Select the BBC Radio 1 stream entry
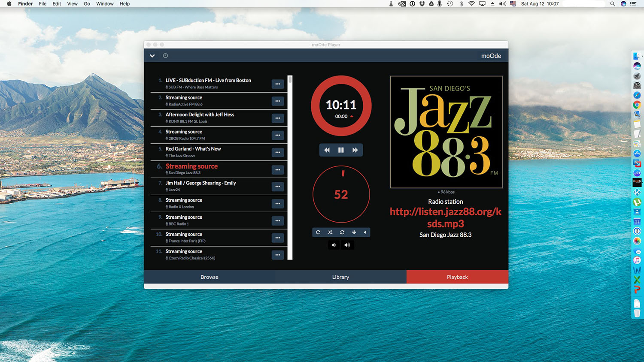Viewport: 644px width, 362px height. [x=219, y=220]
